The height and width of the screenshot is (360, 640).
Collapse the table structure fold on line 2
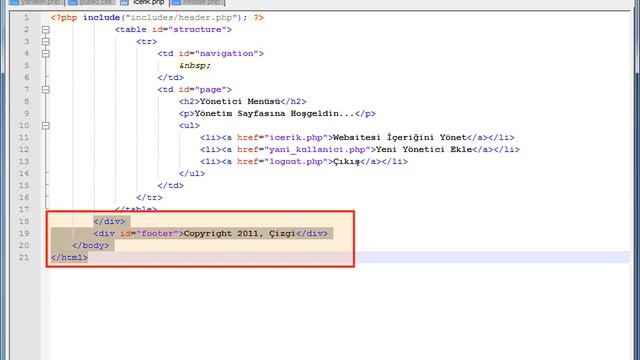[x=46, y=30]
